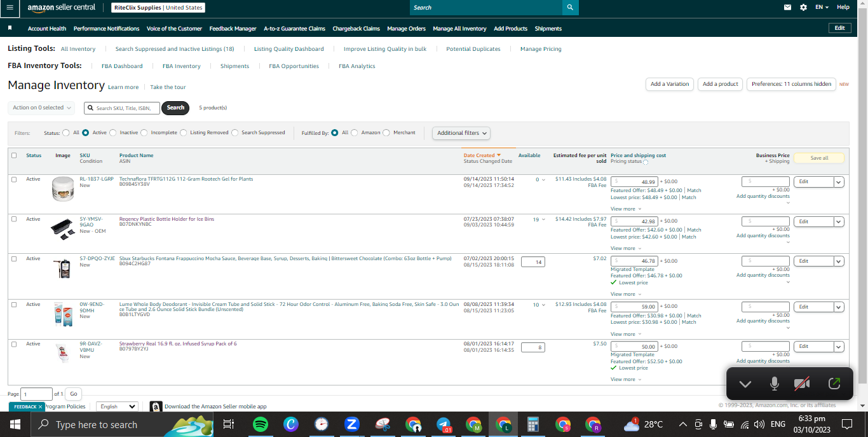868x437 pixels.
Task: Choose the Inactive status radio button
Action: tap(113, 132)
